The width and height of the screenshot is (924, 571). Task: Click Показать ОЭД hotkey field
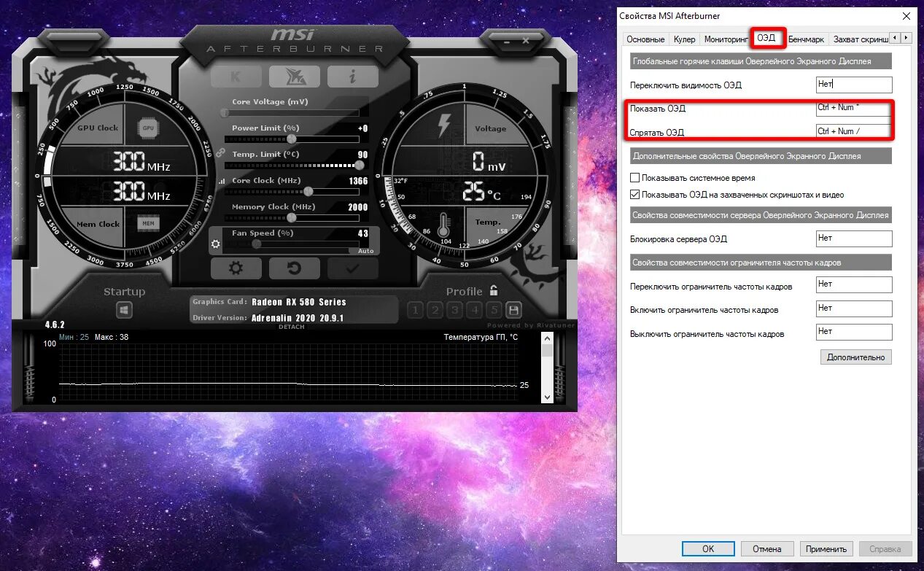tap(854, 108)
